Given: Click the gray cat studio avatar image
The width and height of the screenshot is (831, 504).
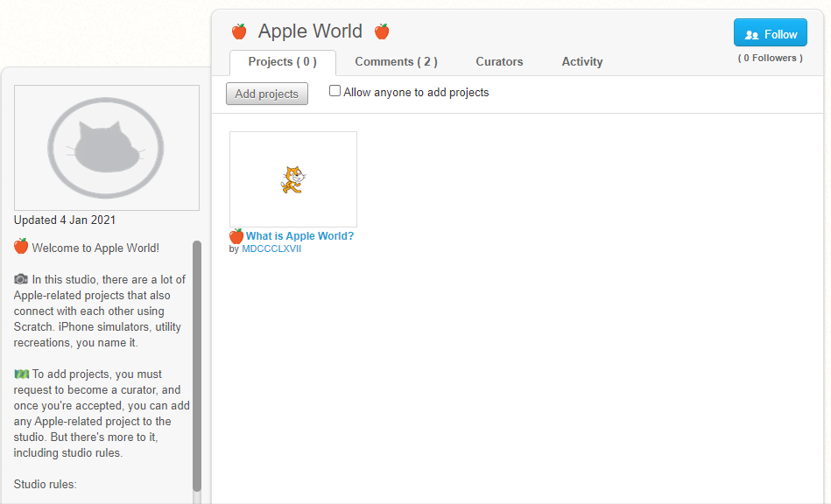Looking at the screenshot, I should click(x=106, y=148).
